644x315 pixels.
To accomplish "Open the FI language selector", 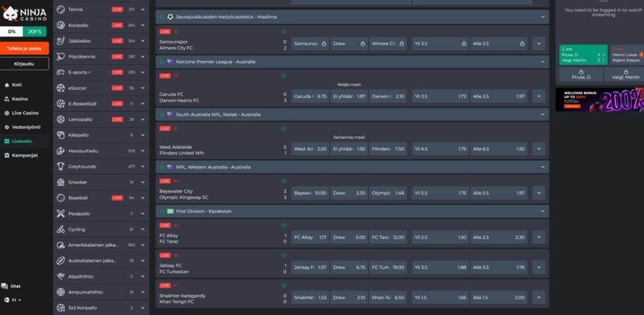I will pos(13,300).
